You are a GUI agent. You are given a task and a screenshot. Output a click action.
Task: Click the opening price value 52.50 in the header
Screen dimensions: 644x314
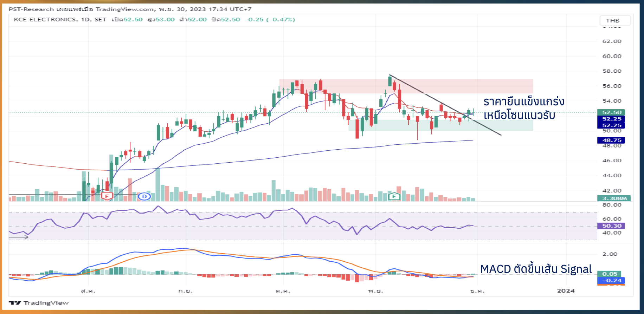tap(133, 19)
